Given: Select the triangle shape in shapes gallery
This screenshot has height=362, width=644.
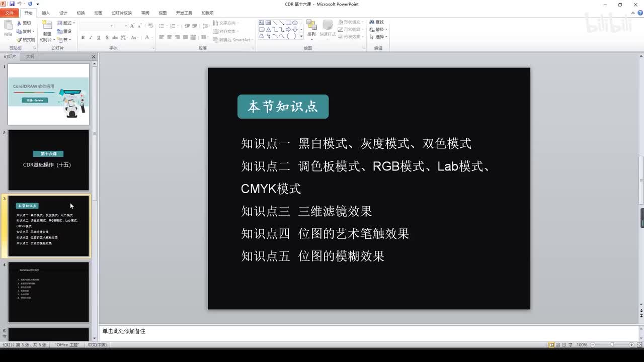Looking at the screenshot, I should [x=268, y=29].
